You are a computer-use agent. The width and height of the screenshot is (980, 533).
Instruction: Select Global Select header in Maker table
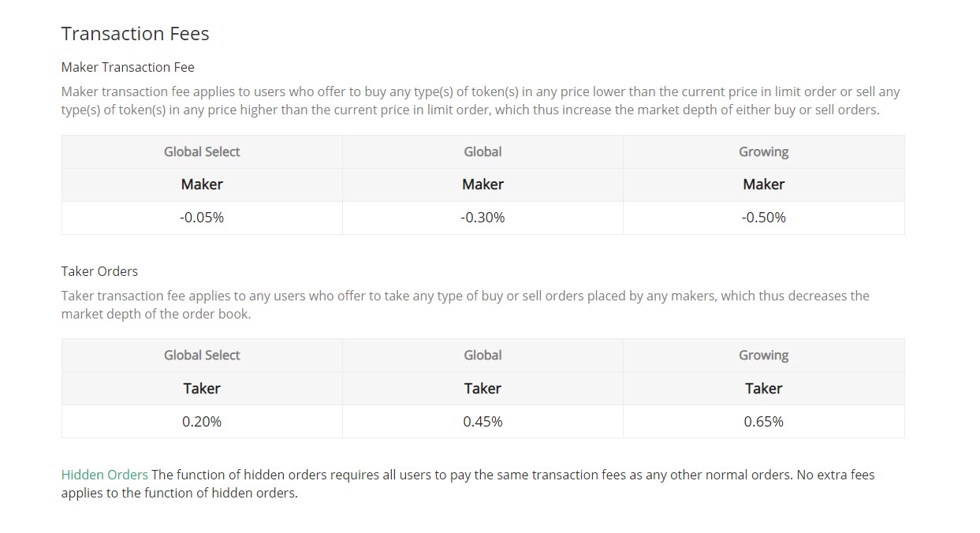tap(202, 151)
